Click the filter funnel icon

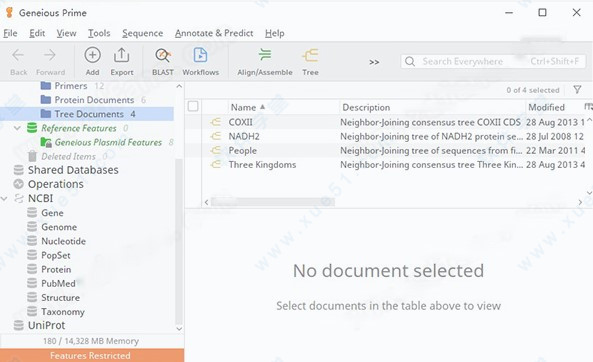(577, 90)
